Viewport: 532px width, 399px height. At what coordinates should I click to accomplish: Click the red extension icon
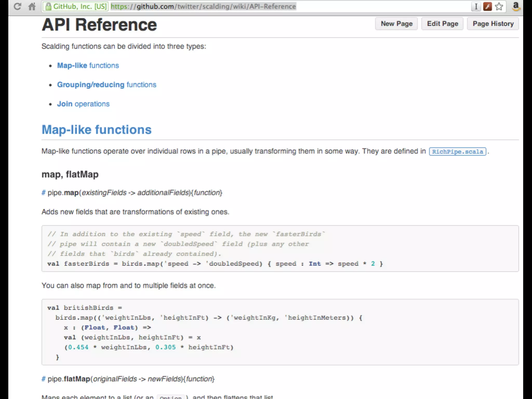coord(488,6)
